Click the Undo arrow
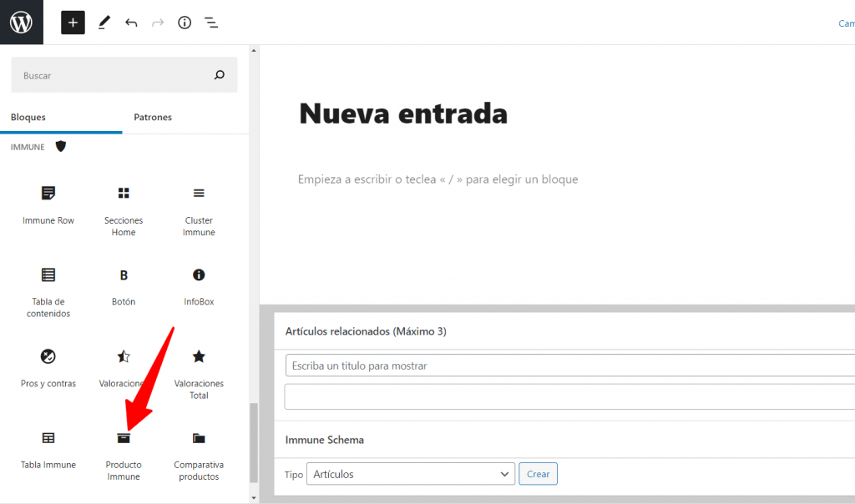Screen dimensions: 855x504 131,23
